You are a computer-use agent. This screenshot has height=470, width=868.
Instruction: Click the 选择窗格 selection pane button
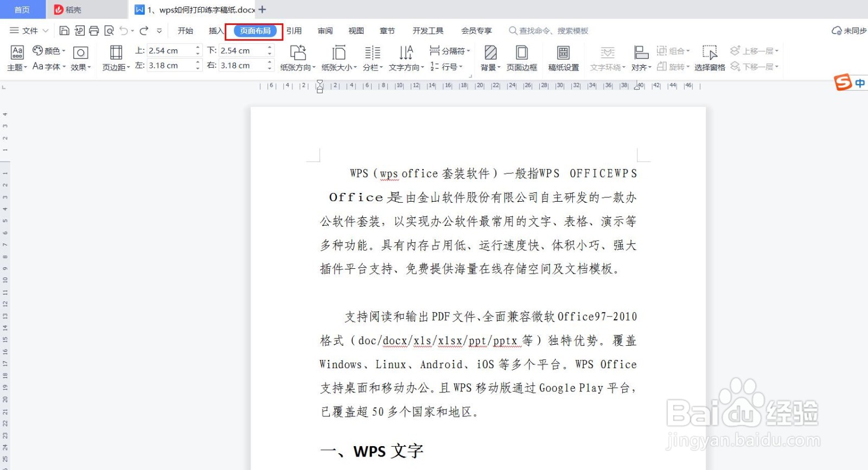(x=710, y=59)
